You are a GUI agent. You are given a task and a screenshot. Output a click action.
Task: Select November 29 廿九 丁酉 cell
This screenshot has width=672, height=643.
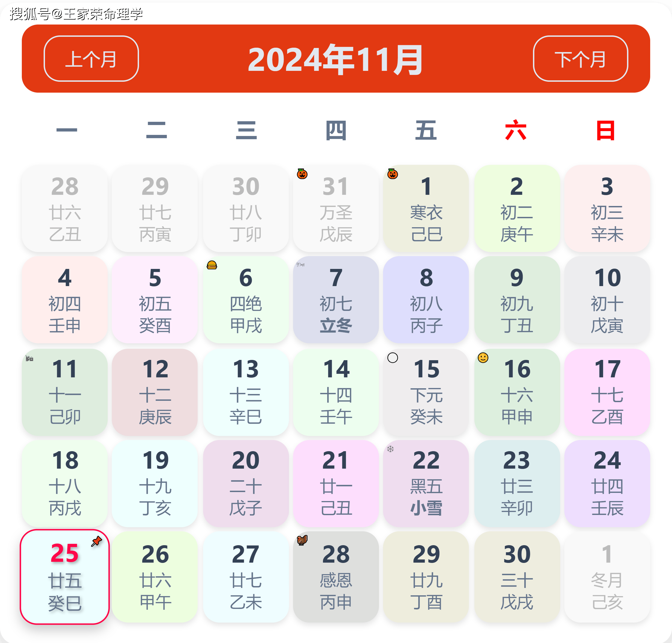pos(426,577)
